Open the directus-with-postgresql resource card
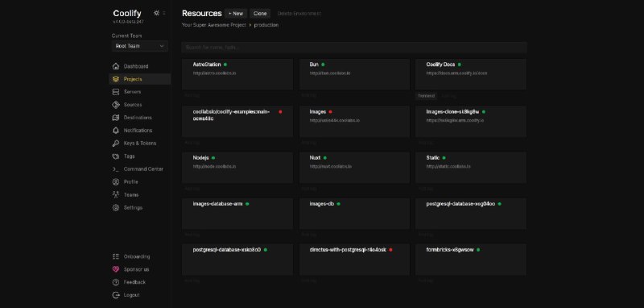The width and height of the screenshot is (644, 308). (x=354, y=260)
